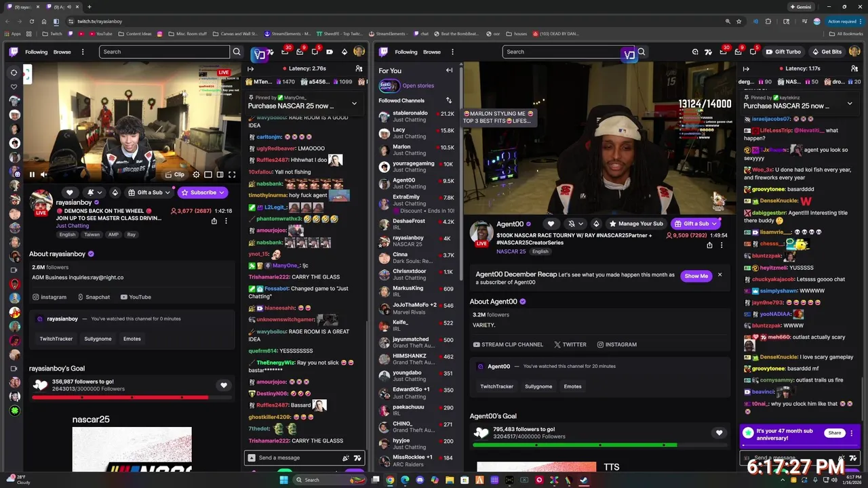
Task: Click Emotes tab under Agent00
Action: [572, 386]
